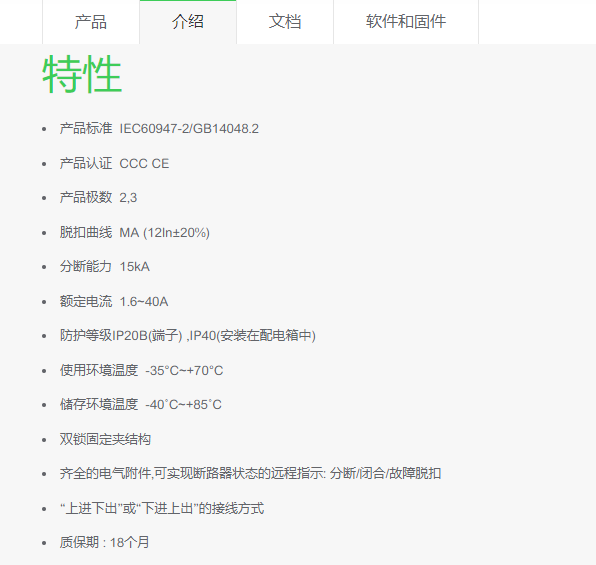Select the 使用环境温度 -35°C~+70°C entry
This screenshot has width=596, height=565.
point(141,370)
